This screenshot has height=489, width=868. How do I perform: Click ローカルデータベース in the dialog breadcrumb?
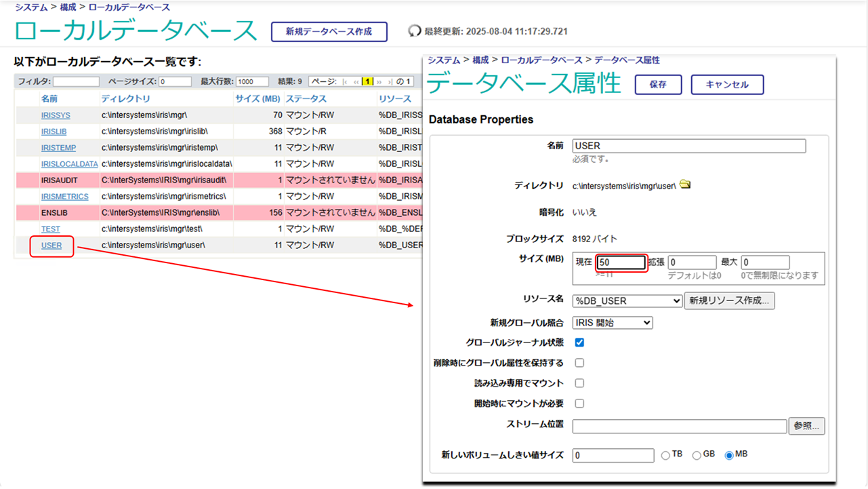point(541,60)
